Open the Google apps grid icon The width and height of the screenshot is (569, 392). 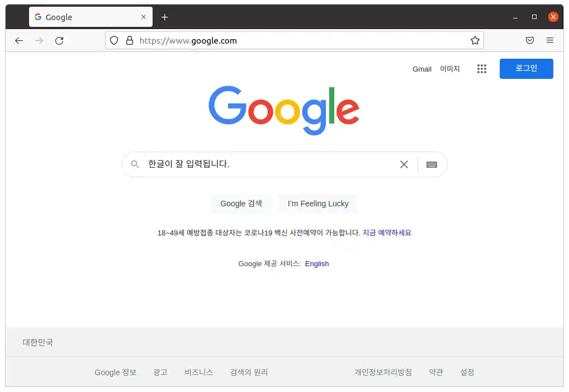482,69
